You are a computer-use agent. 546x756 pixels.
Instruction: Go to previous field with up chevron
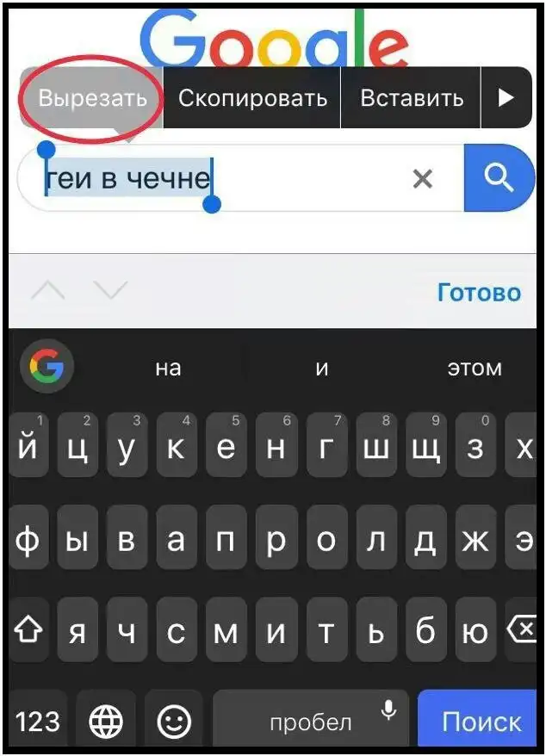47,290
